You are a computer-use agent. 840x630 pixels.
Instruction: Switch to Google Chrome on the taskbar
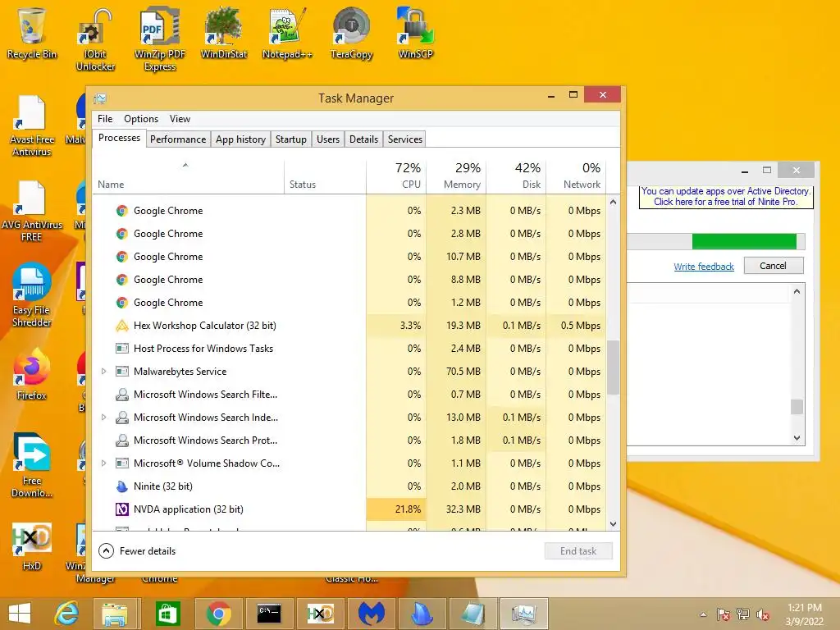coord(218,614)
